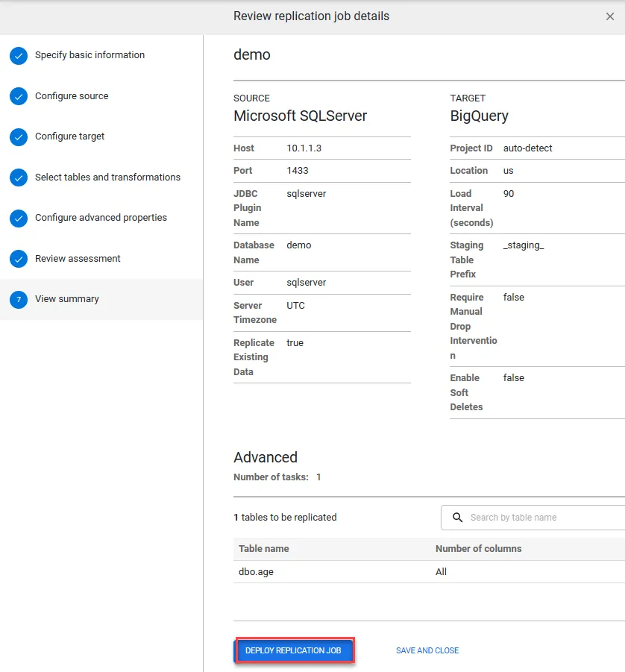The height and width of the screenshot is (672, 625).
Task: Click the demo job name heading
Action: click(252, 55)
